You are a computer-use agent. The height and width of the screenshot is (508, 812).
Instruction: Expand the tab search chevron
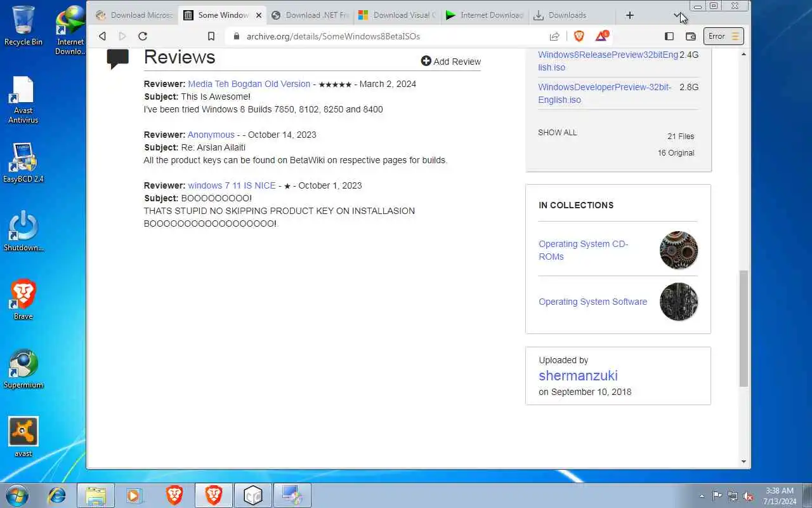click(678, 15)
